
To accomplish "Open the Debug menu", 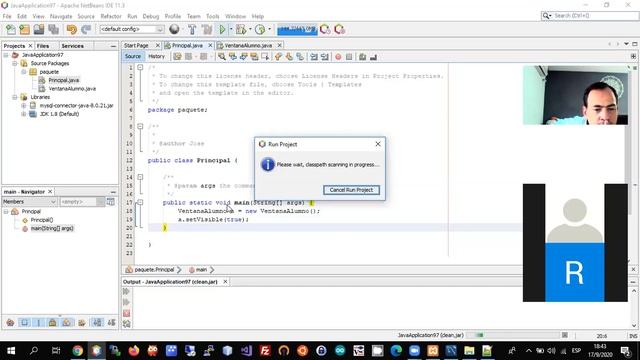I will [151, 16].
